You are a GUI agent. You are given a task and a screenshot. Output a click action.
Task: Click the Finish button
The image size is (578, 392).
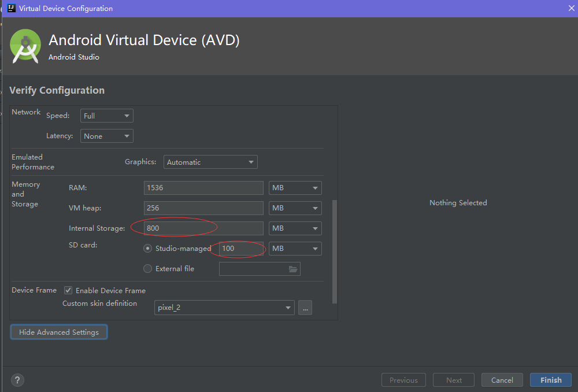[x=551, y=380]
